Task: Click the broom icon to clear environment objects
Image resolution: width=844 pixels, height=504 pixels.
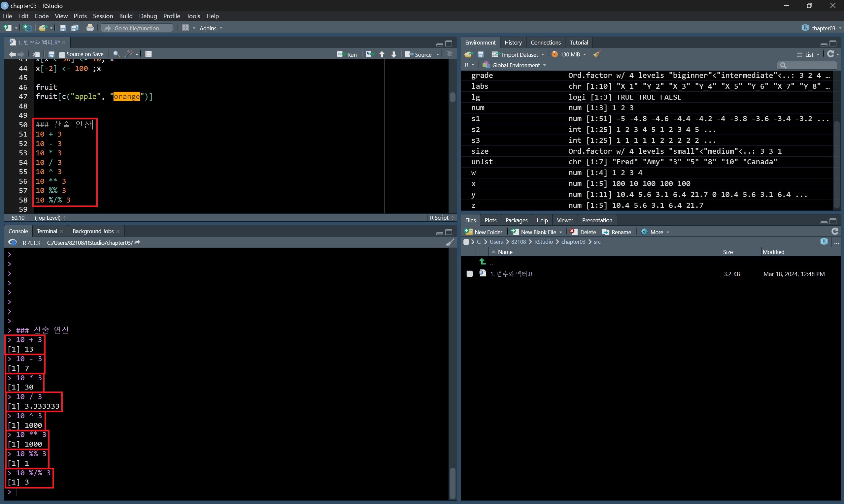Action: (x=597, y=54)
